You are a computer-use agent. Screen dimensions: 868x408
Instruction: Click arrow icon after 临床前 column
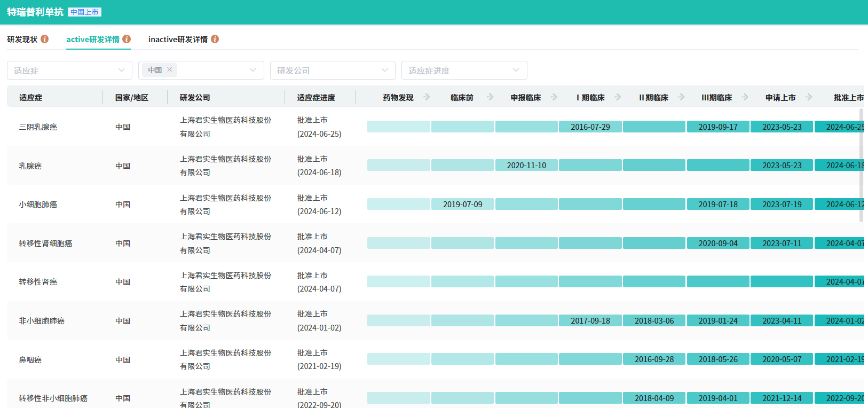(x=490, y=97)
